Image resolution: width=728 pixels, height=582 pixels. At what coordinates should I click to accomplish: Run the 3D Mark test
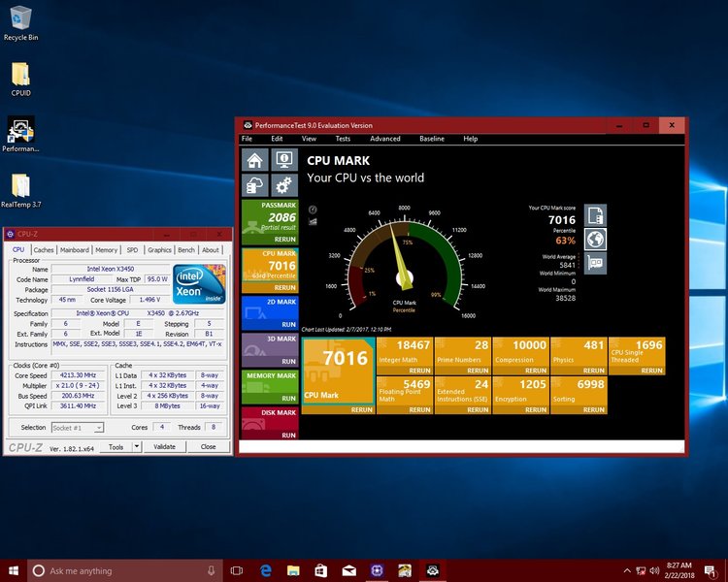coord(288,361)
